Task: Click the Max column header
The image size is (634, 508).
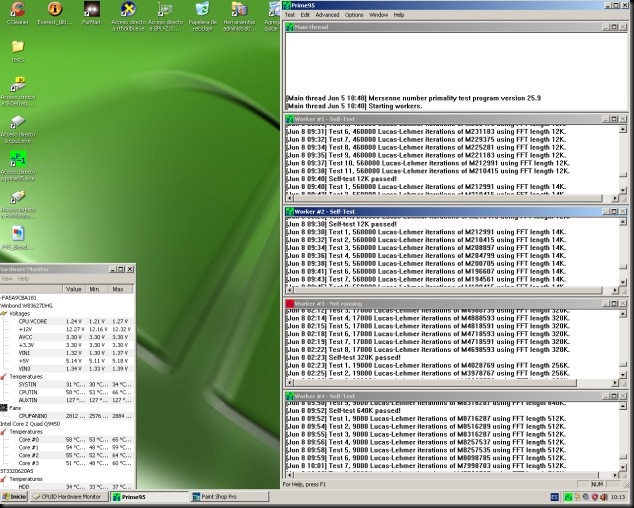Action: pos(120,289)
